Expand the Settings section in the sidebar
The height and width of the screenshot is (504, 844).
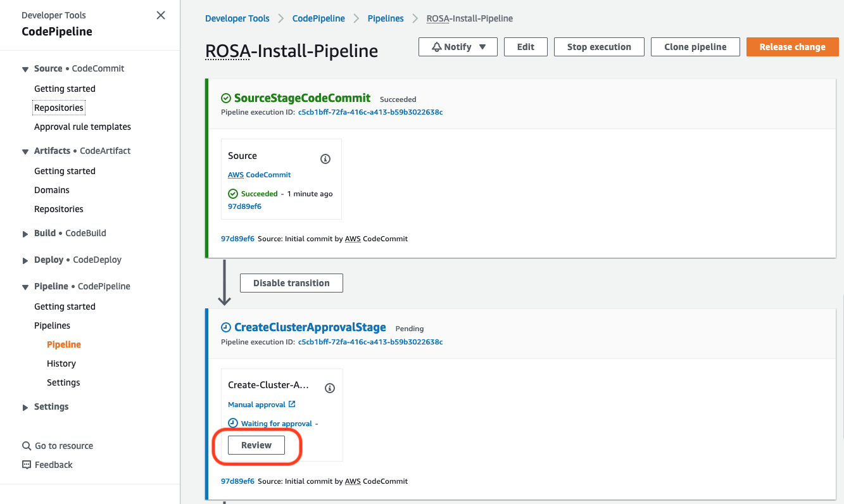click(x=25, y=407)
